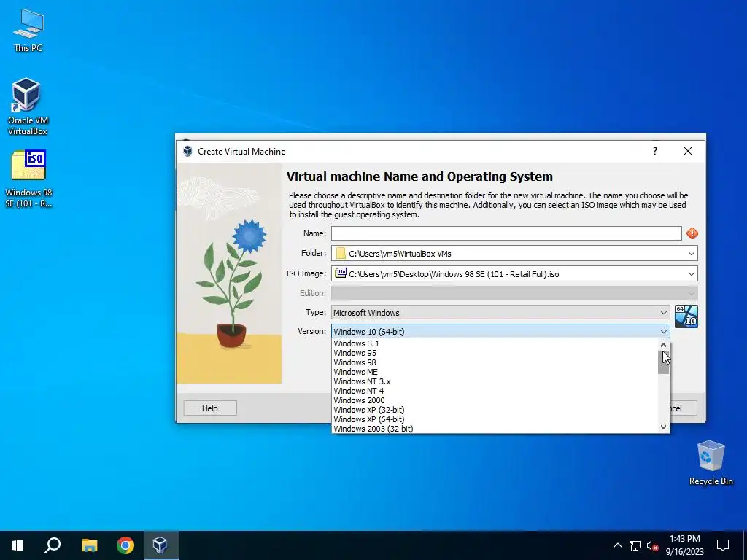
Task: Show hidden system tray icons
Action: click(x=617, y=545)
